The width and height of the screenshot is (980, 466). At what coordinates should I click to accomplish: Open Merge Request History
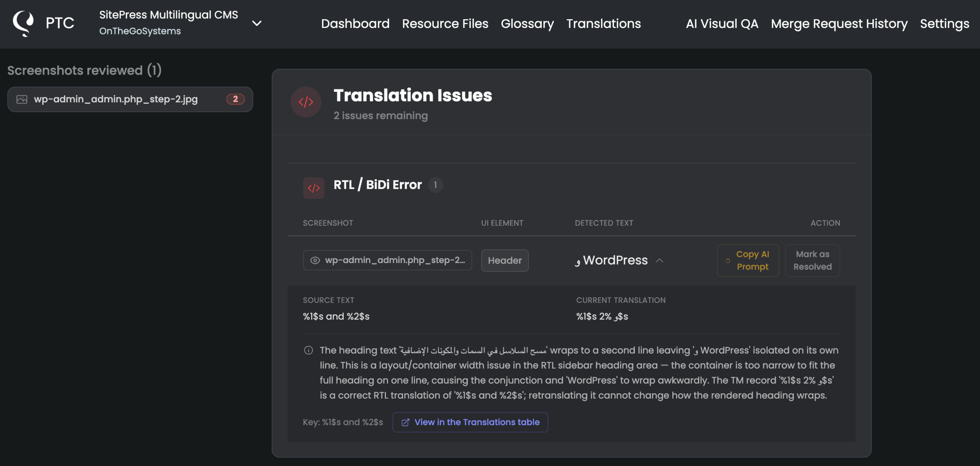[x=839, y=23]
